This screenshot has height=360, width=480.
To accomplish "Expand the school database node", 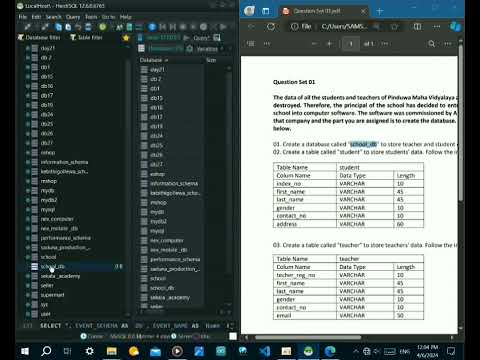I will tap(28, 257).
